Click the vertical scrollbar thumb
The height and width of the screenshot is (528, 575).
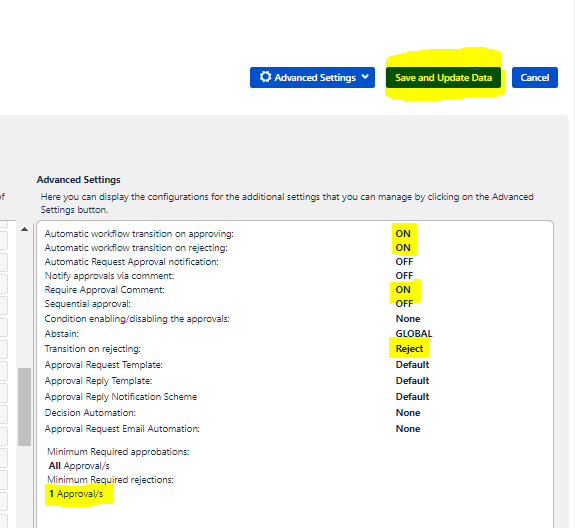25,407
